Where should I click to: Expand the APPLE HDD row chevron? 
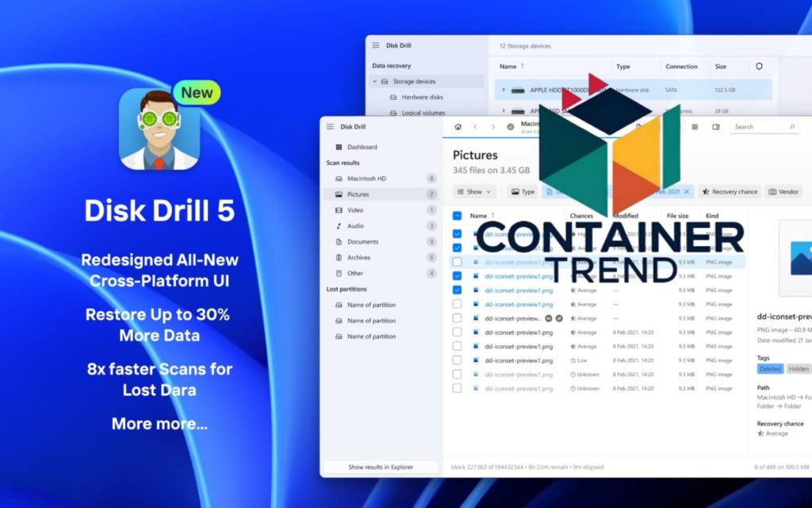[503, 90]
